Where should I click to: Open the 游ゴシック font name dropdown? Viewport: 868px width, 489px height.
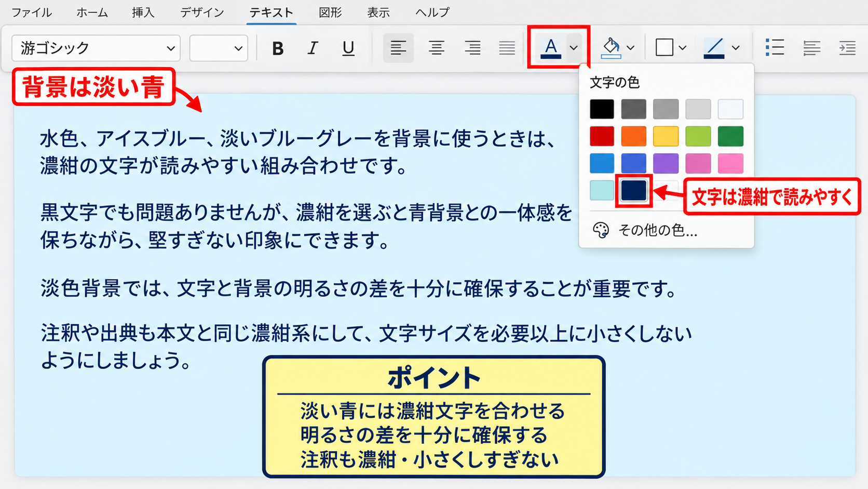[96, 48]
